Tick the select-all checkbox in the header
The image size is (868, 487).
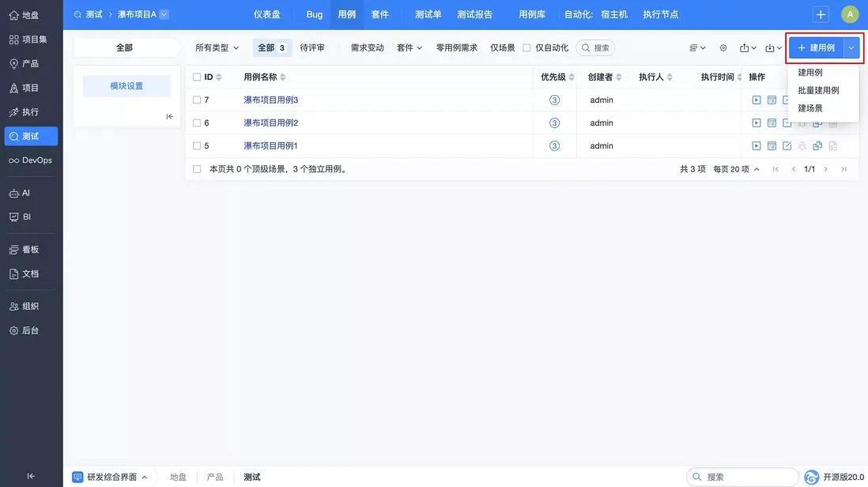point(197,76)
